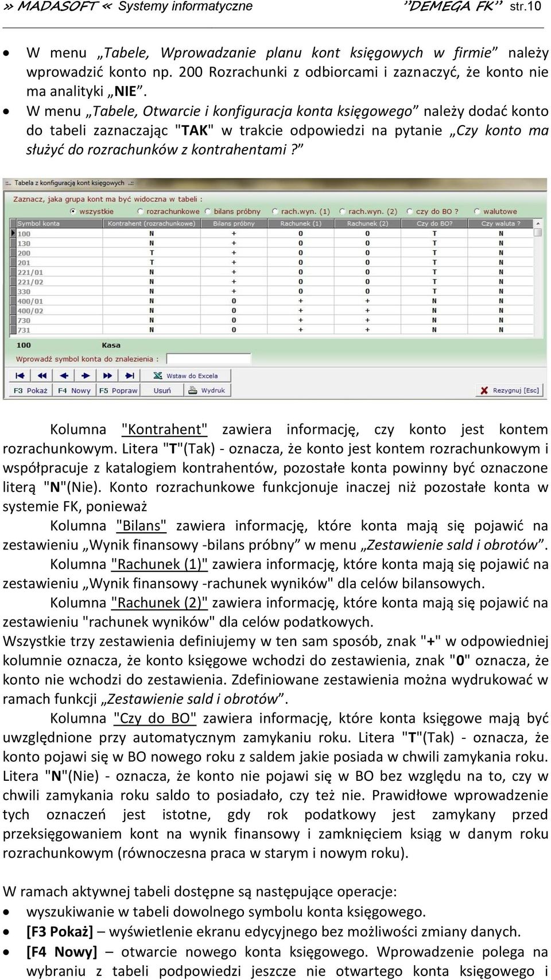Click Wstaw do Excela button
Screen dimensions: 551x980
point(186,376)
